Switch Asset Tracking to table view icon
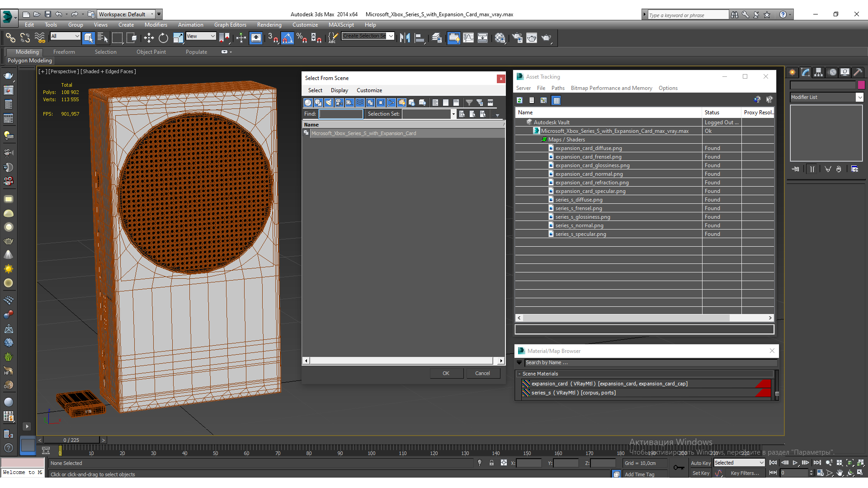Image resolution: width=868 pixels, height=488 pixels. click(x=557, y=100)
